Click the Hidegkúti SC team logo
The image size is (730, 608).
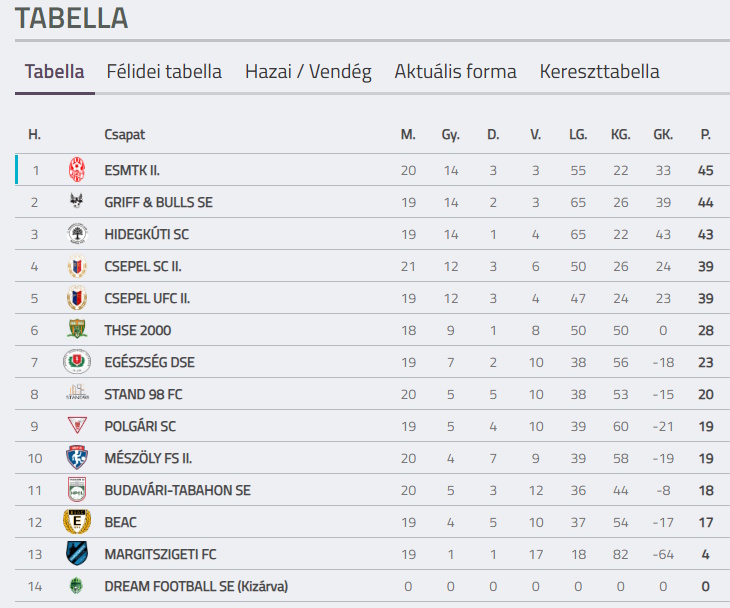77,234
